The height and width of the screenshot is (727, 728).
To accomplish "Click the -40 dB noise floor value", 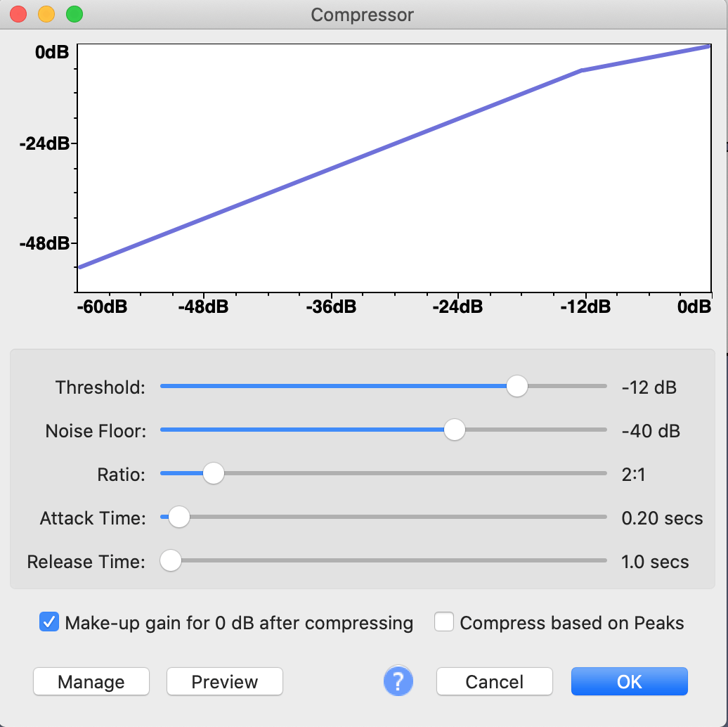I will coord(651,431).
